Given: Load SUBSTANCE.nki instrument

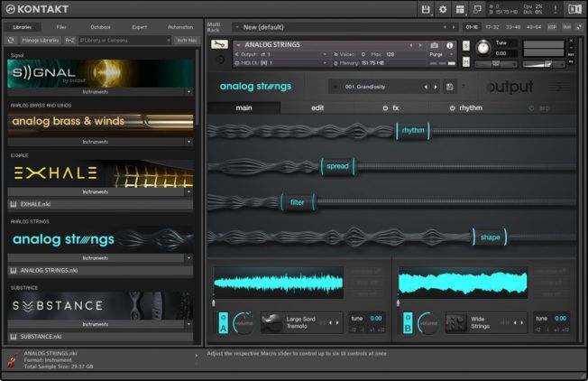Looking at the screenshot, I should pos(100,337).
